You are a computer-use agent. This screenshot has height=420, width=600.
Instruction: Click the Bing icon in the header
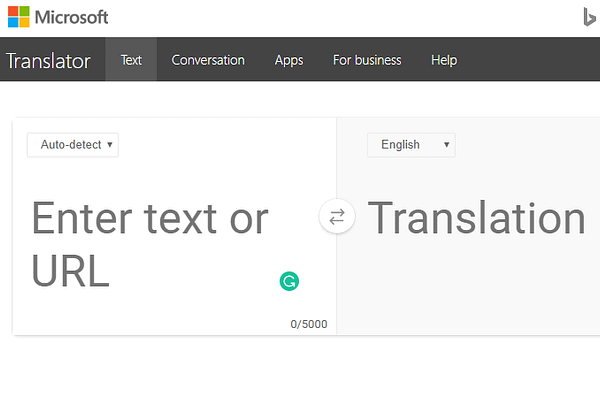click(x=590, y=17)
